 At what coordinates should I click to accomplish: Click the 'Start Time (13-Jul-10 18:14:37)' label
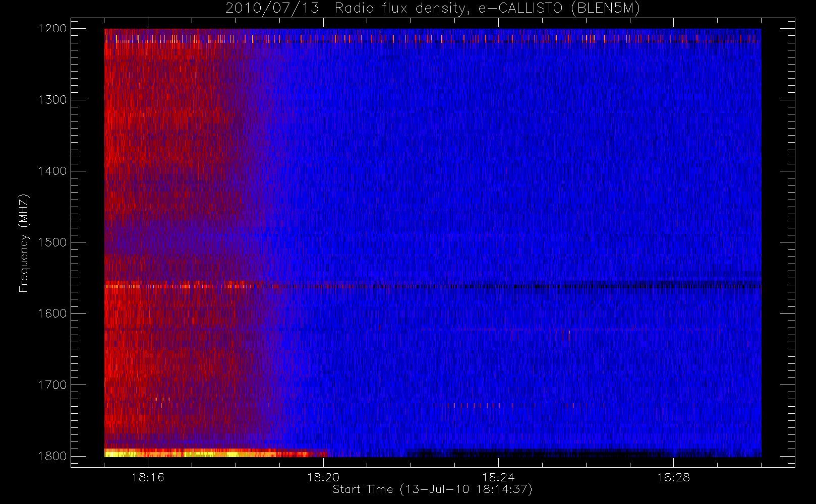433,489
